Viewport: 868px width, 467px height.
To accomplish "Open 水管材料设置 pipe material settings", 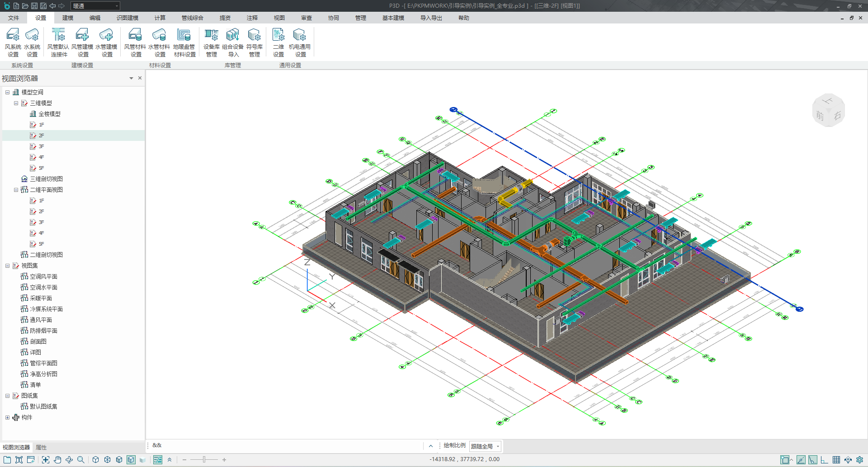I will (159, 42).
